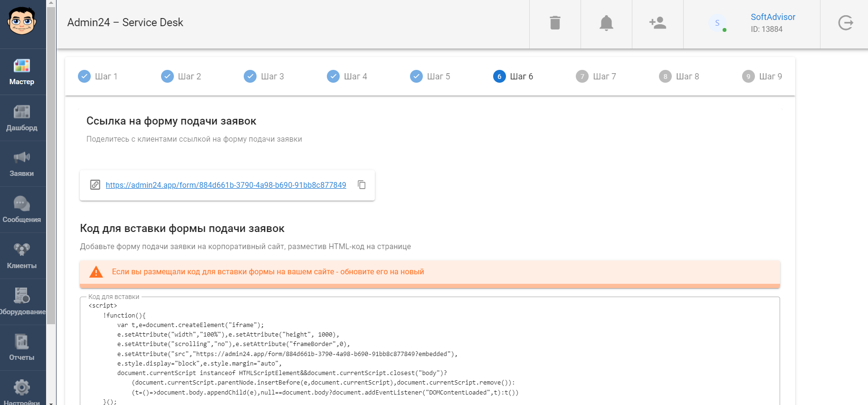Click heading Ссылка на форму подачи заявок
Viewport: 868px width, 405px height.
[x=172, y=121]
